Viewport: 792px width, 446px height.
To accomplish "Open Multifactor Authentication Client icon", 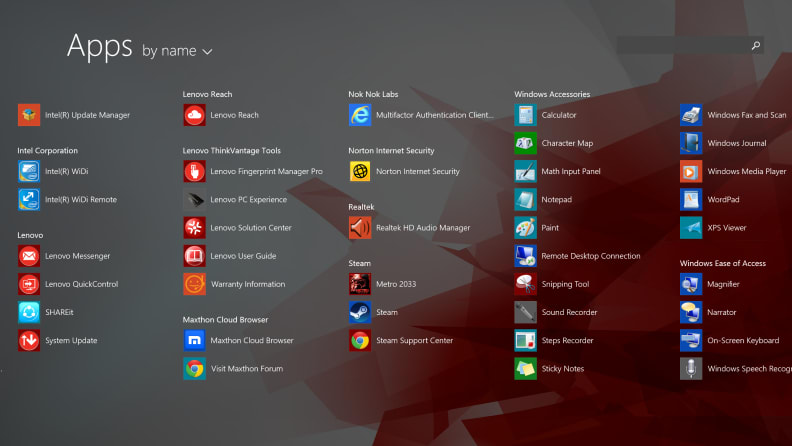I will [x=360, y=115].
